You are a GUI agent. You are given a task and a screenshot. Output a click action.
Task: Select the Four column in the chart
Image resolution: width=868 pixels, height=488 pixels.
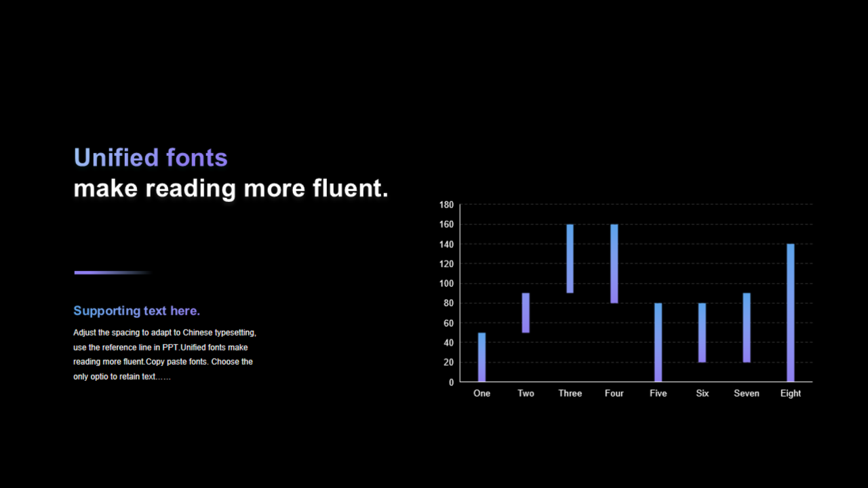click(x=614, y=264)
